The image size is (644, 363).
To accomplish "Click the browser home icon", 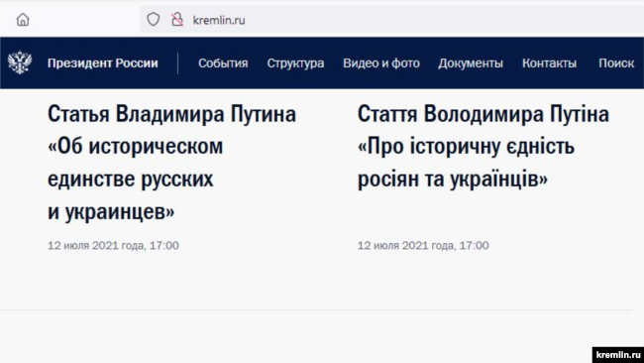I will (x=23, y=19).
